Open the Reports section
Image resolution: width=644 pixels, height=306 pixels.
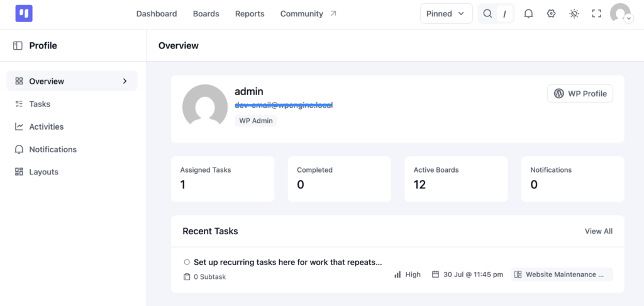click(250, 14)
